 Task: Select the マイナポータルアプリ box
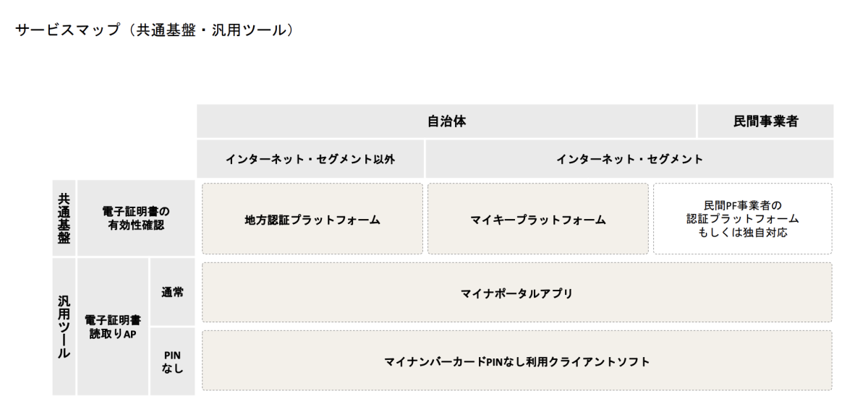tap(516, 293)
